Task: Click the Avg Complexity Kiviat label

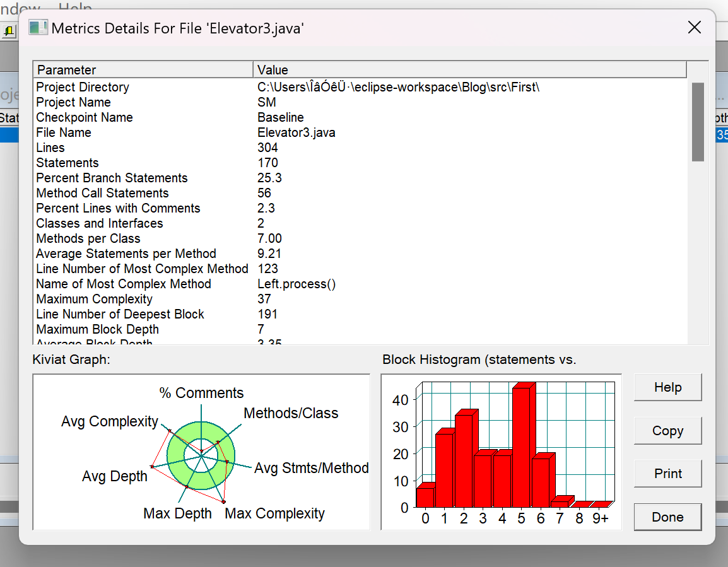Action: [110, 421]
